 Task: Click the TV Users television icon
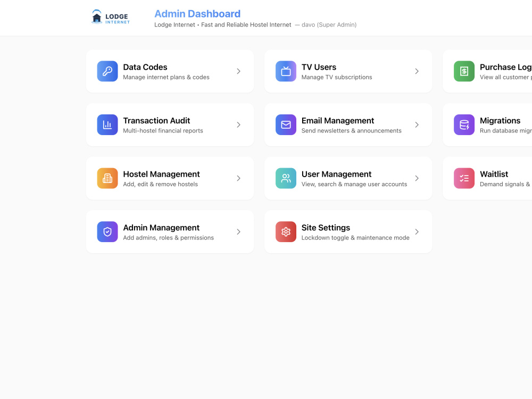click(x=286, y=71)
